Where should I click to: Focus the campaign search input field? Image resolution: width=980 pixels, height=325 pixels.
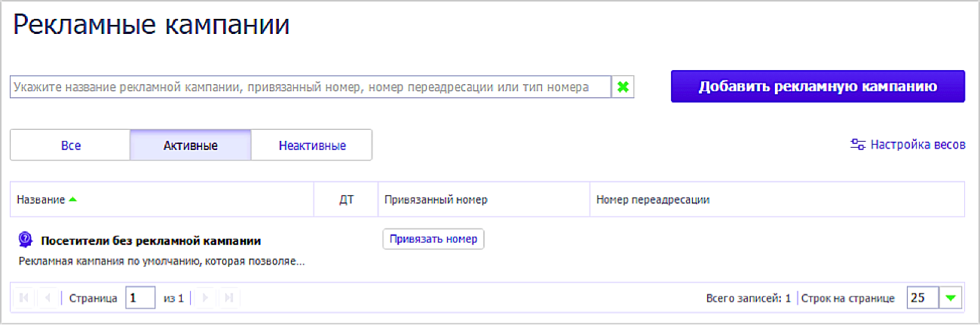coord(310,87)
